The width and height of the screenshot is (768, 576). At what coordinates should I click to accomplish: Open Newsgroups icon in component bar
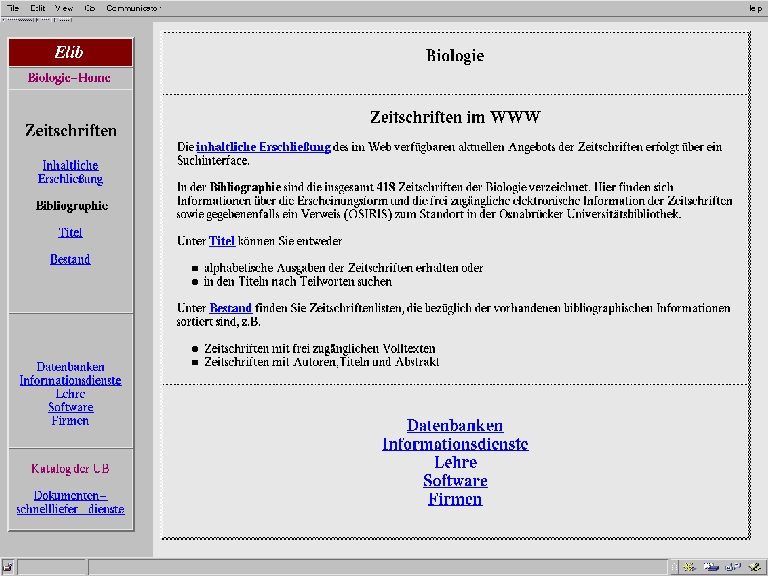click(732, 567)
